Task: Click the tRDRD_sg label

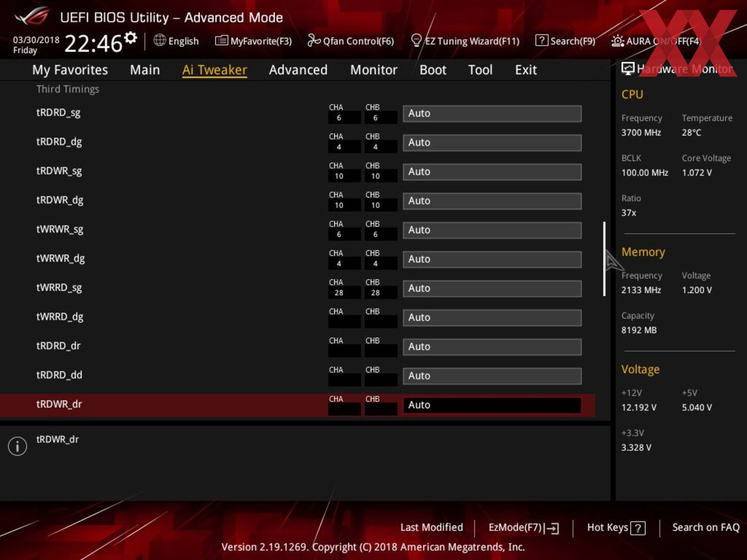Action: click(58, 113)
